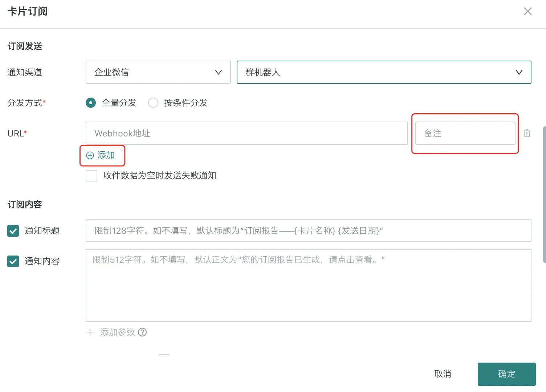Click into the 备注 input field

pos(465,133)
